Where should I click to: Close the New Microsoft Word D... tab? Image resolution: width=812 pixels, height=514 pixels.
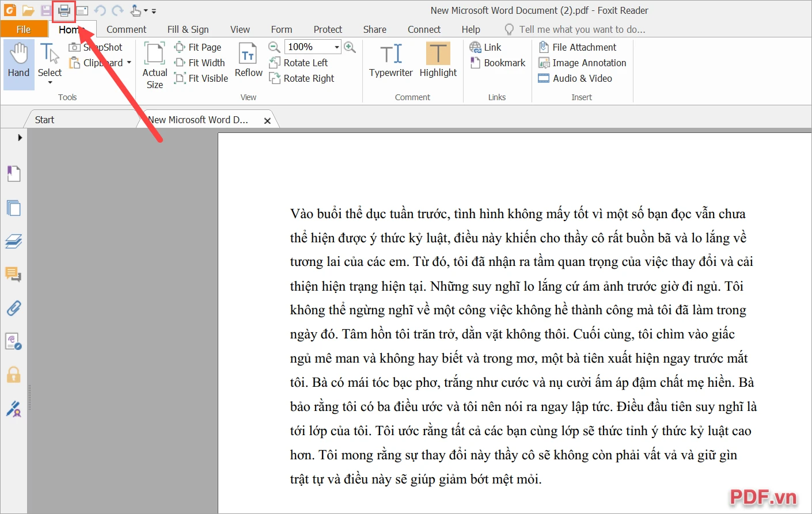coord(267,120)
